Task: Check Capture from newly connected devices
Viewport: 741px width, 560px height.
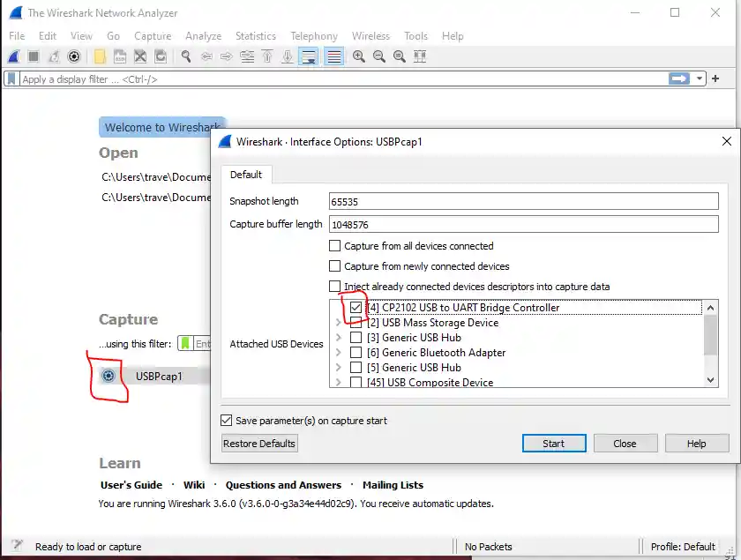Action: point(335,266)
